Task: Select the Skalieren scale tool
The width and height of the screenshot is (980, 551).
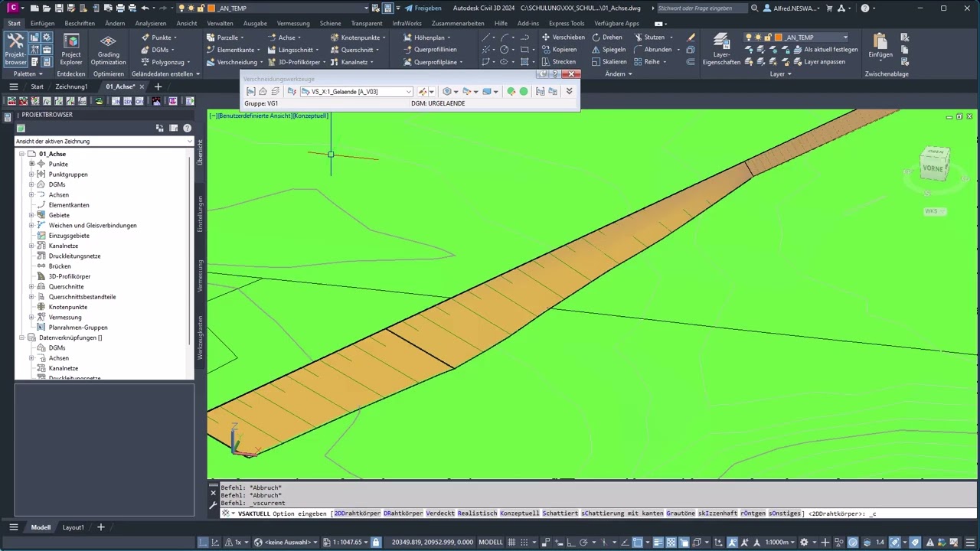Action: coord(608,61)
